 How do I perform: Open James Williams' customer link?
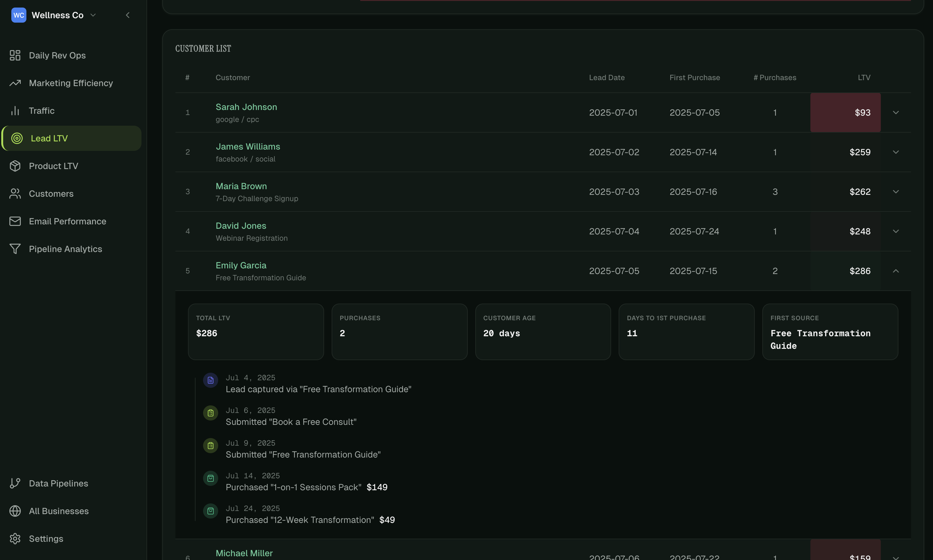pos(248,147)
